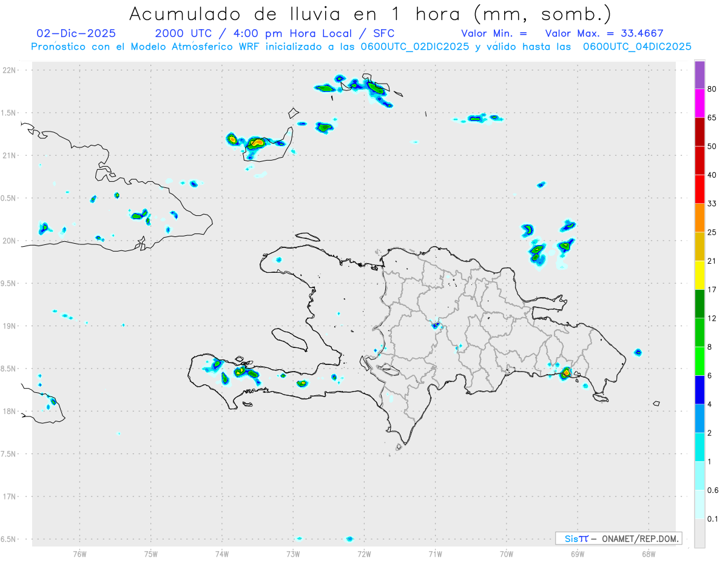728x562 pixels.
Task: Select the legend value '40'
Action: tap(712, 175)
